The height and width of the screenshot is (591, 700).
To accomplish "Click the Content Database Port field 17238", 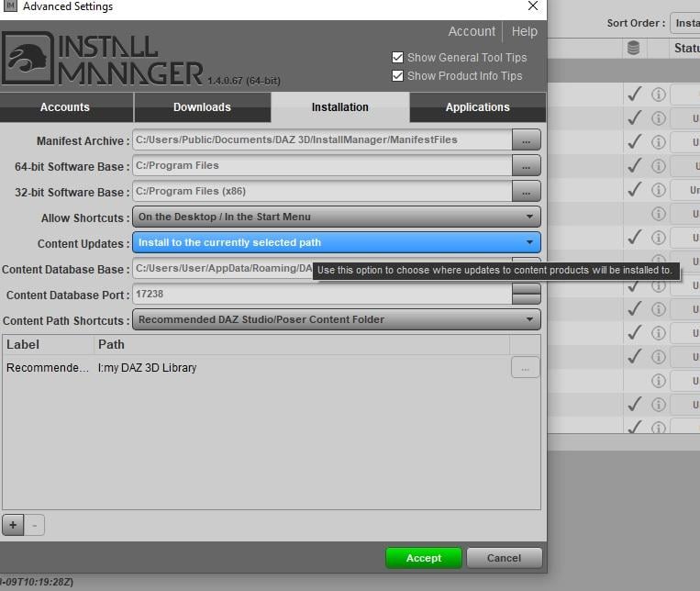I will [x=322, y=294].
